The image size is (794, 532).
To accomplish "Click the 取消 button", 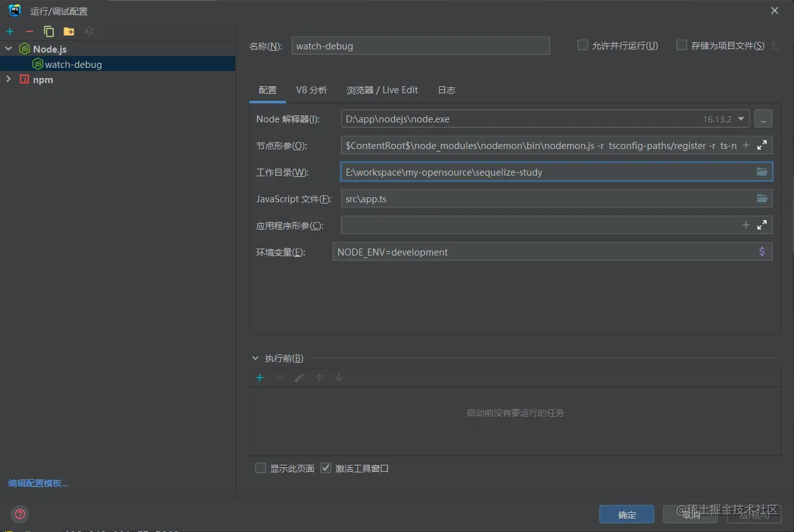I will pyautogui.click(x=691, y=515).
